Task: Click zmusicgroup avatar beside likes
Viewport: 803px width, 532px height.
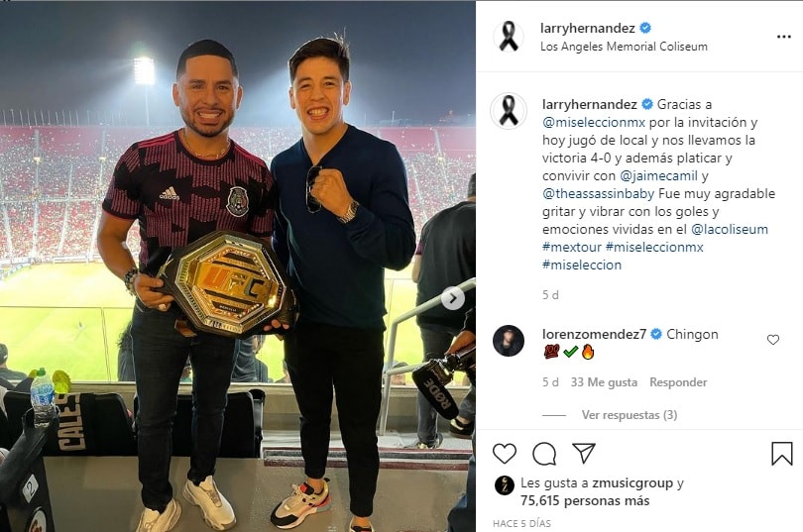Action: pos(505,484)
